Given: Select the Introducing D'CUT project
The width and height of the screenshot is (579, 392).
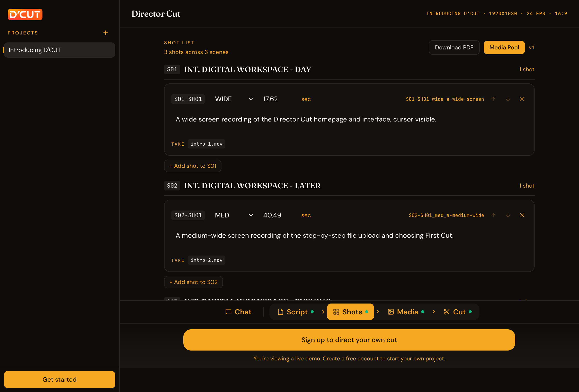Looking at the screenshot, I should (x=60, y=50).
